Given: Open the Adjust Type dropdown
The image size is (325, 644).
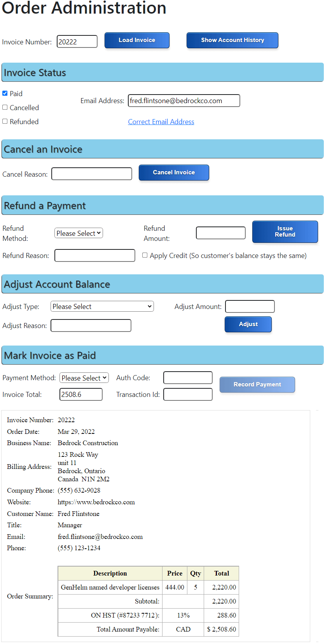Looking at the screenshot, I should 102,307.
